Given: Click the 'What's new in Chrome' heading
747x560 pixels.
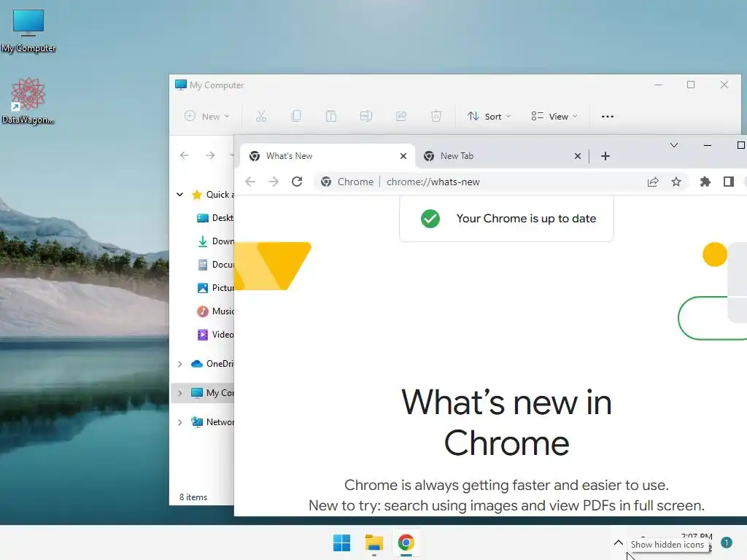Looking at the screenshot, I should coord(506,422).
